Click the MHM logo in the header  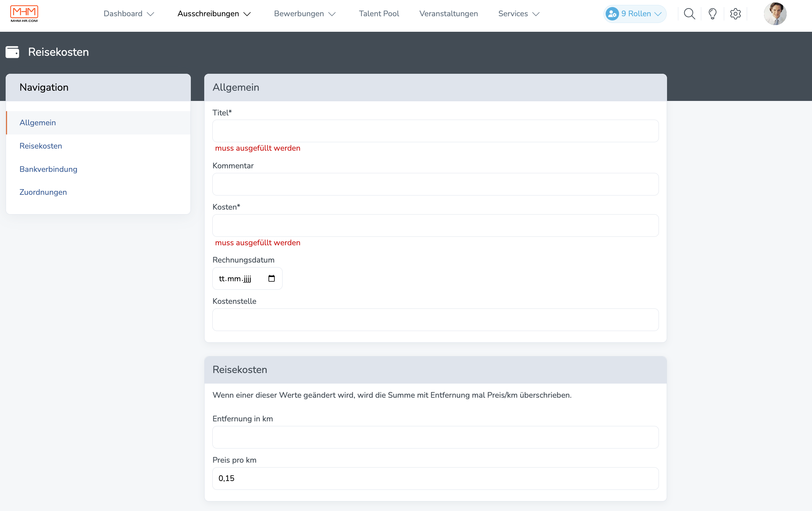coord(24,14)
